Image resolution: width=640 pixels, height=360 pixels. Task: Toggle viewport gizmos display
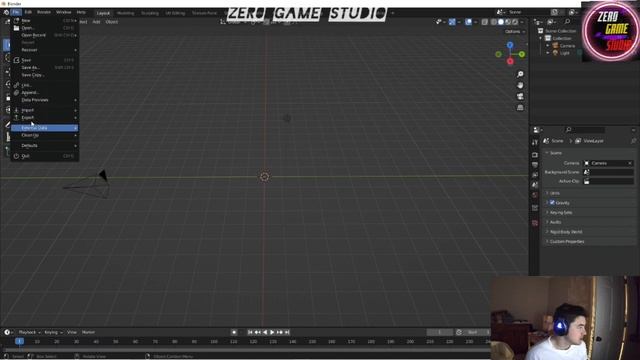click(452, 22)
